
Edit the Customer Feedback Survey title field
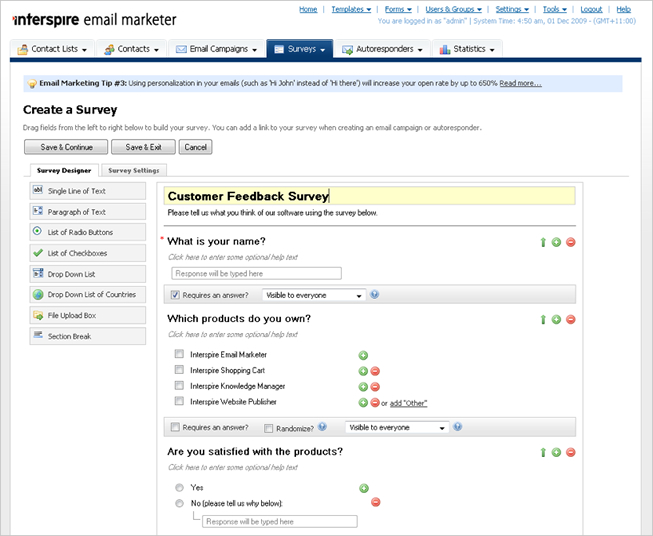point(369,196)
